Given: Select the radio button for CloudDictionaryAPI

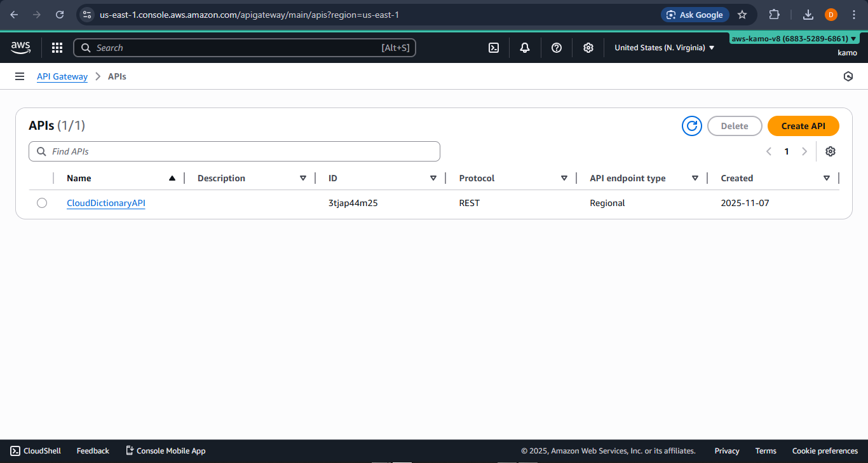Looking at the screenshot, I should 42,202.
